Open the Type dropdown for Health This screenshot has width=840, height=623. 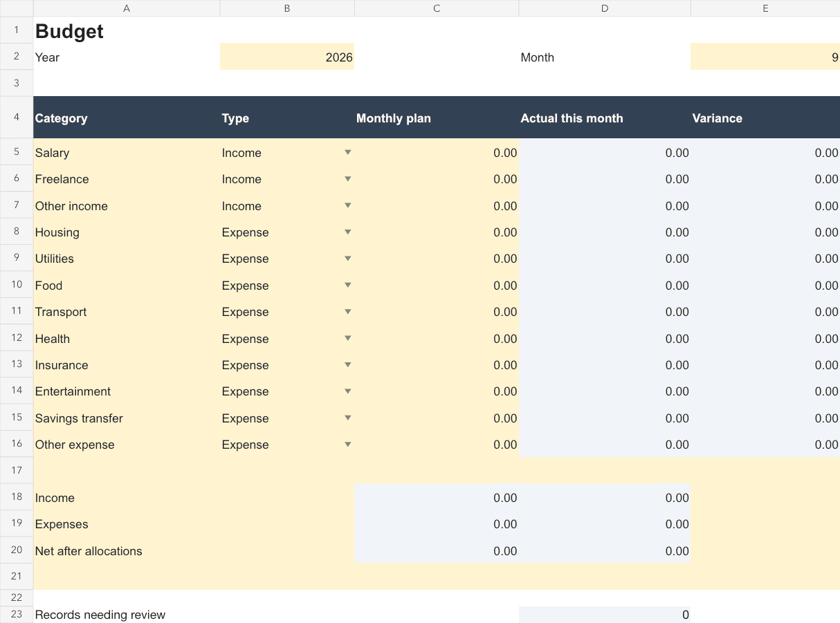click(348, 338)
